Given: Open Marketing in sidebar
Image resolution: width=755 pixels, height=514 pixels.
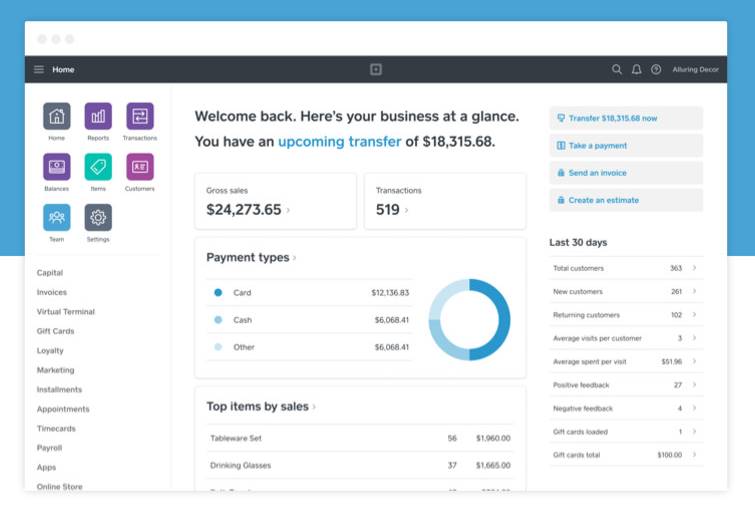Looking at the screenshot, I should tap(55, 370).
